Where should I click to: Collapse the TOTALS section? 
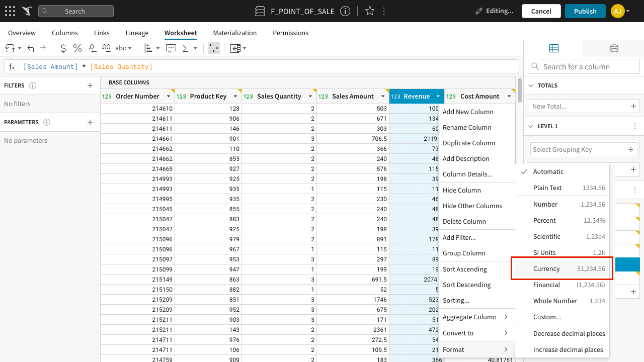click(x=530, y=85)
